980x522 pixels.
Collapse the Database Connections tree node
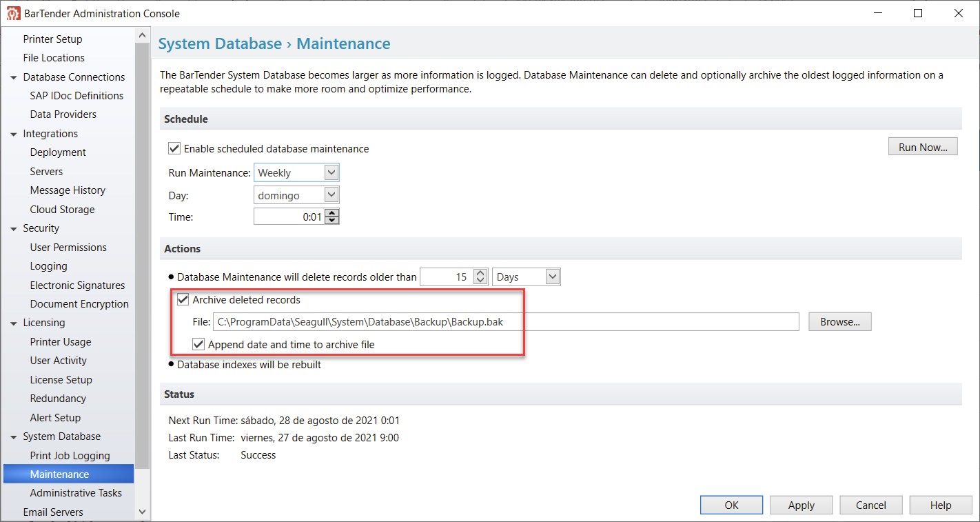tap(14, 77)
